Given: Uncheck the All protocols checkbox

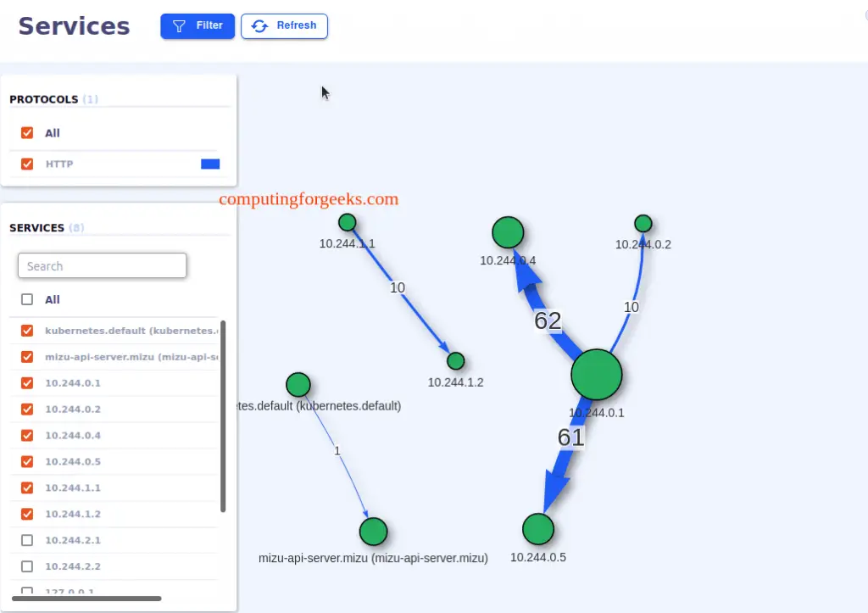Looking at the screenshot, I should [27, 133].
